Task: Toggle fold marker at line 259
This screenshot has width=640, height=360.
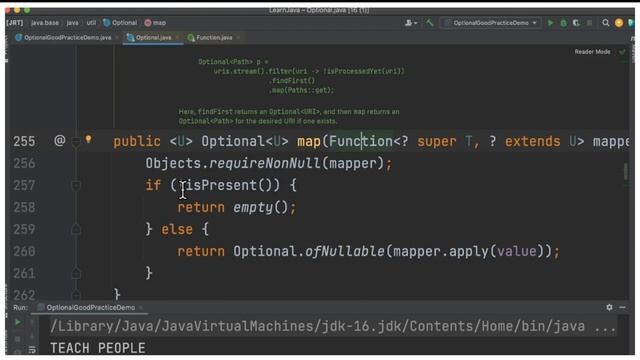Action: coord(76,230)
